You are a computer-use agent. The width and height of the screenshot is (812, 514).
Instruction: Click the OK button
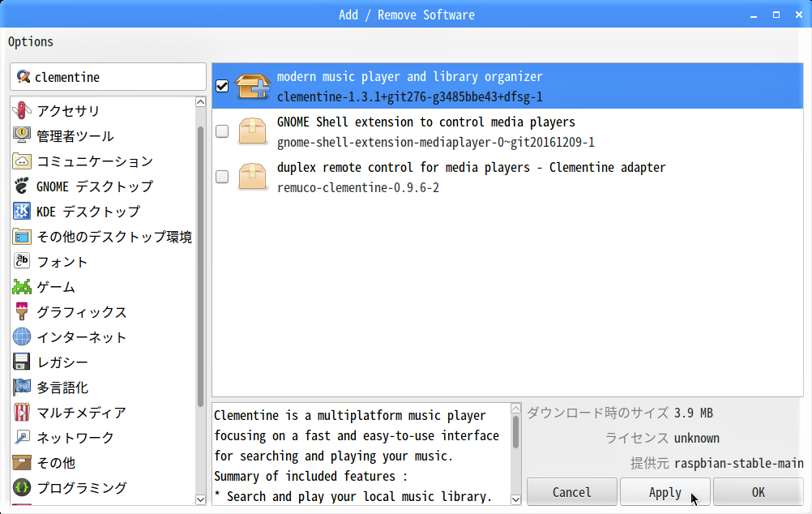[x=759, y=492]
